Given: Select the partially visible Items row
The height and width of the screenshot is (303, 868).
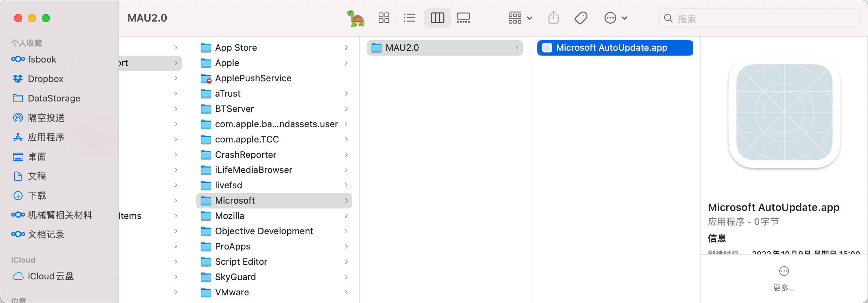Looking at the screenshot, I should click(x=150, y=216).
